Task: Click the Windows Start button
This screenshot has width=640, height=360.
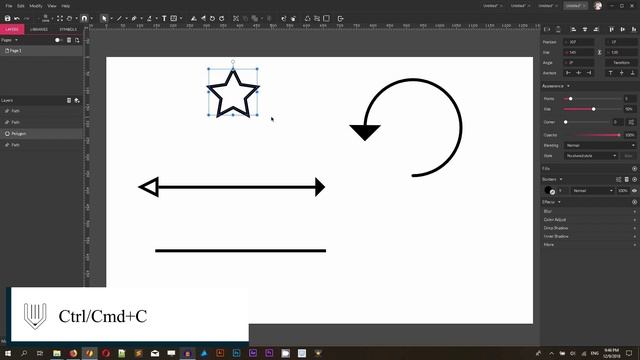Action: coord(7,353)
